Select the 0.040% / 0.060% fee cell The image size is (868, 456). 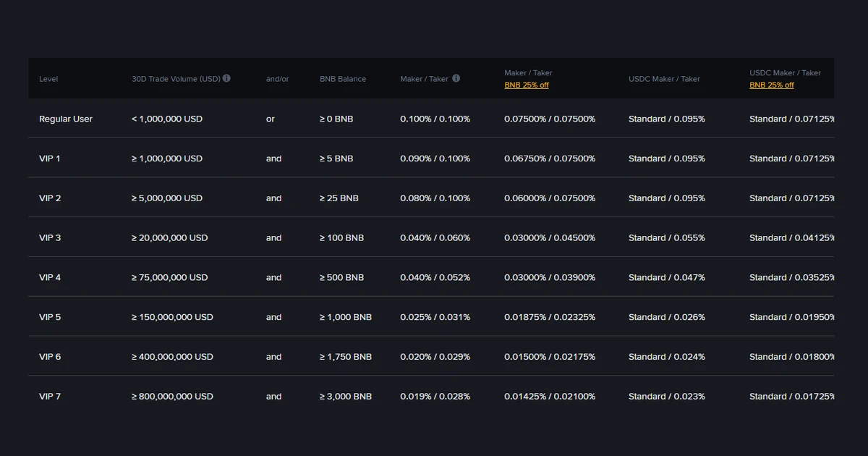coord(435,238)
